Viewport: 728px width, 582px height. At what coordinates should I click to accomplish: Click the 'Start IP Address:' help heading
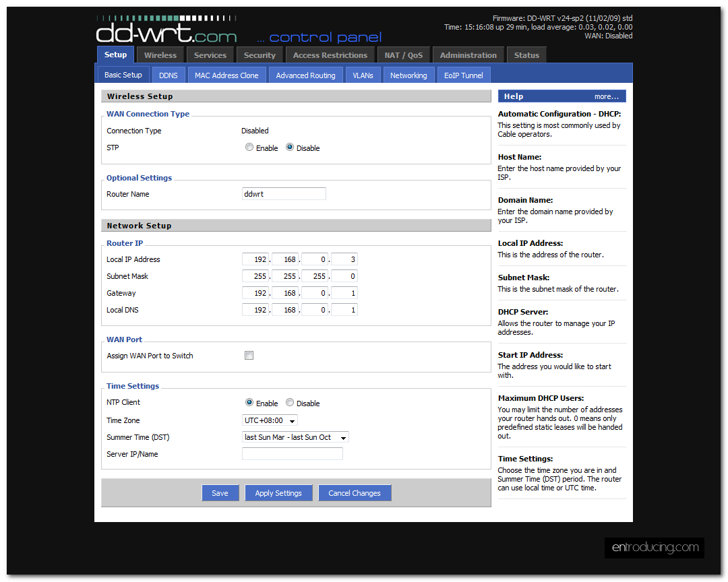(x=530, y=355)
